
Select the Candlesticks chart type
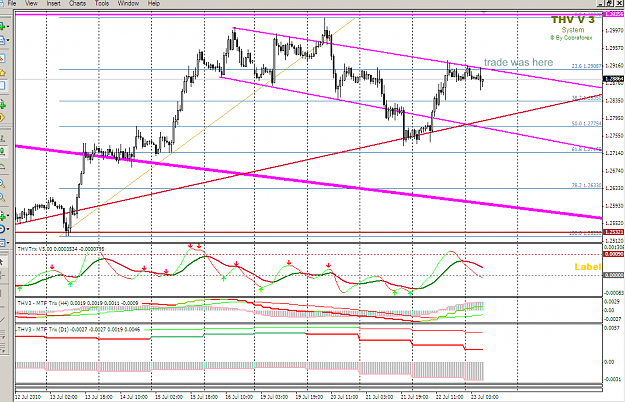2,151
